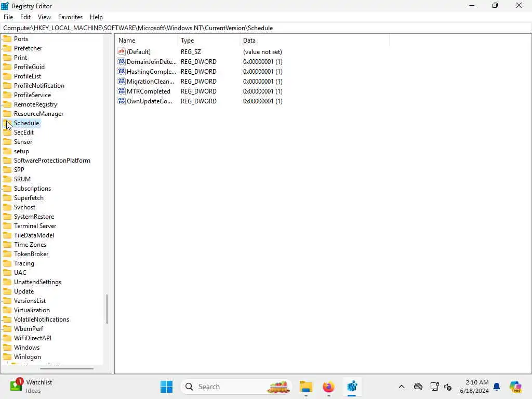Click the Ports folder icon
This screenshot has height=399, width=532.
tap(7, 38)
